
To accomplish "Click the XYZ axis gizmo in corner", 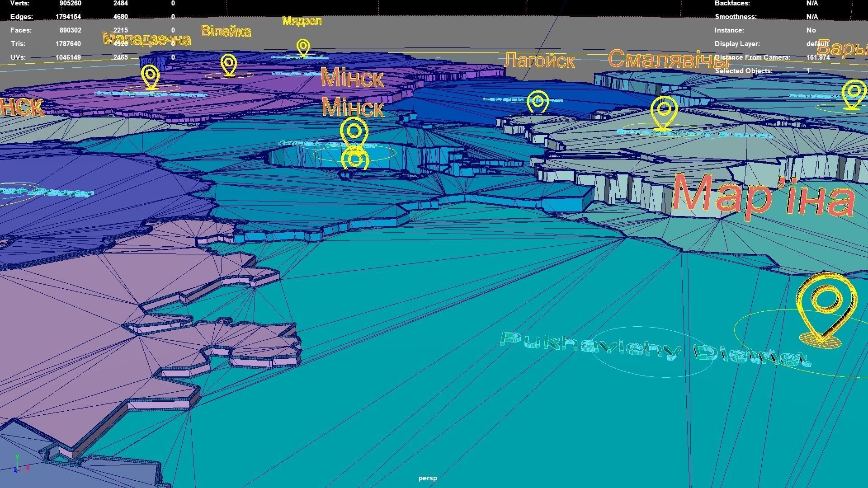I will [21, 465].
